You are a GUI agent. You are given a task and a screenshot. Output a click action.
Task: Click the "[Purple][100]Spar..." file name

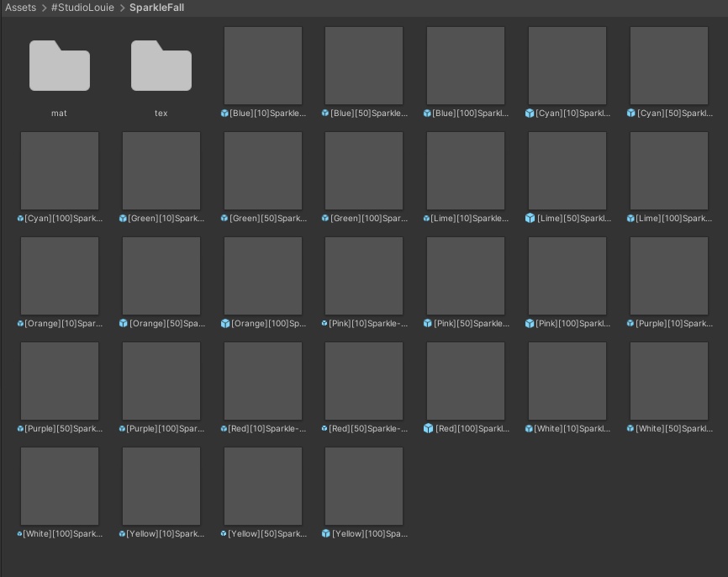tap(166, 429)
